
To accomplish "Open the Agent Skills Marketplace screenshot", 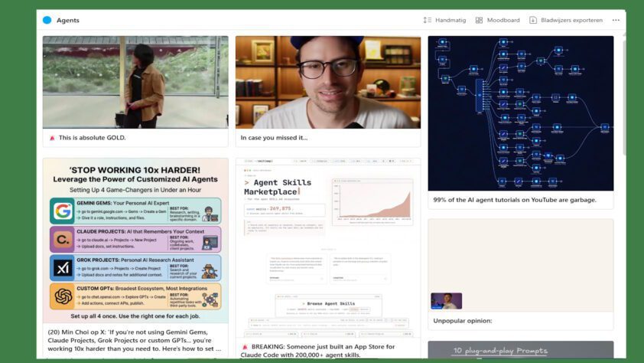I will pos(327,245).
